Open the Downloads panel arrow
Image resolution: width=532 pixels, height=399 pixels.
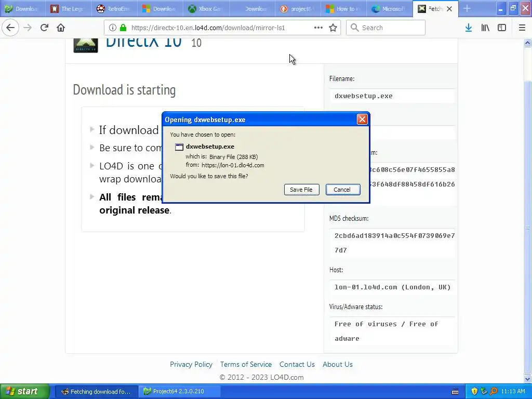tap(469, 28)
